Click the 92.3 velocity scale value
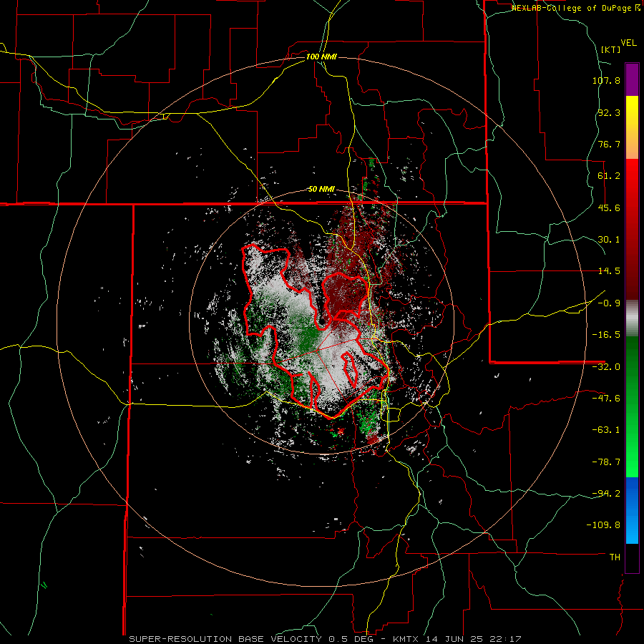This screenshot has height=644, width=644. pyautogui.click(x=609, y=112)
